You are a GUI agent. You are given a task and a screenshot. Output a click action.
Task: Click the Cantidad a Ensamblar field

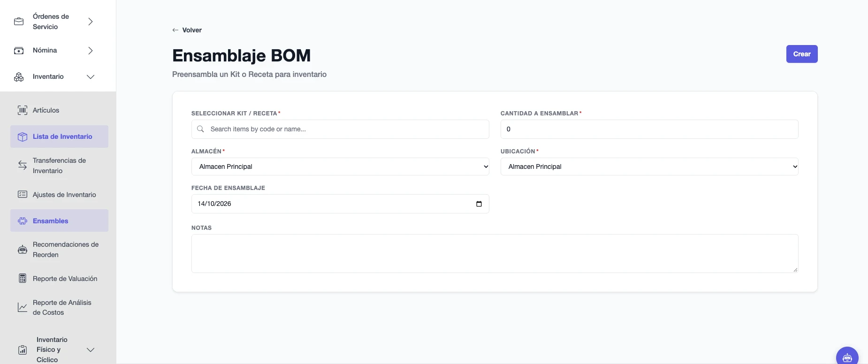(649, 129)
